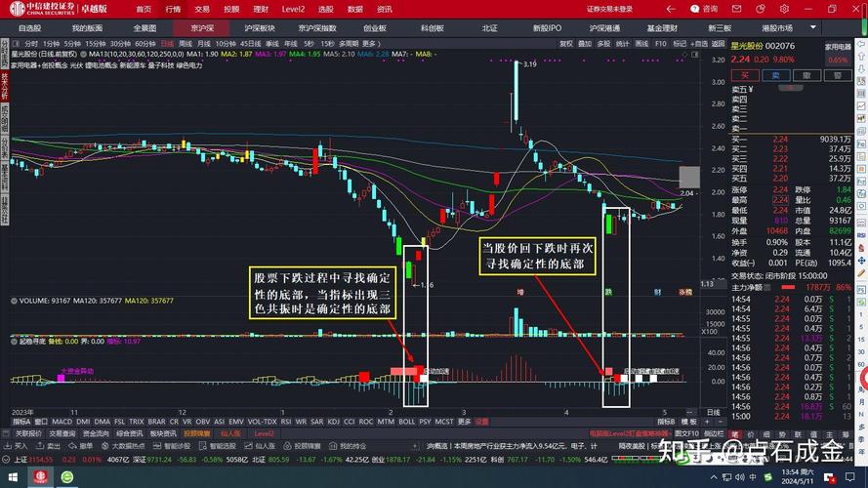Click the minus zoom button at chart bottom right

tap(721, 422)
